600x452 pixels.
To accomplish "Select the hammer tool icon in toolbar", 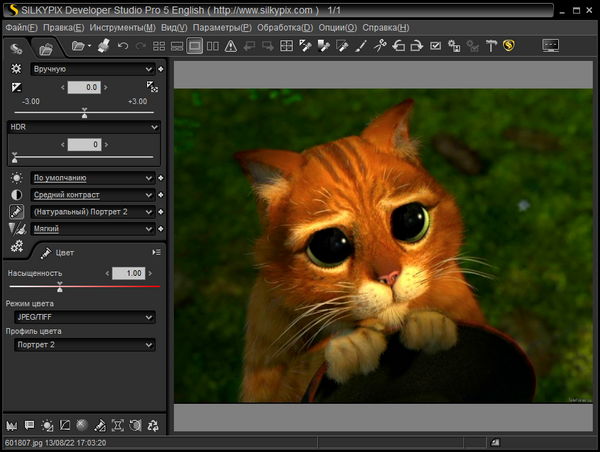I will (x=491, y=46).
